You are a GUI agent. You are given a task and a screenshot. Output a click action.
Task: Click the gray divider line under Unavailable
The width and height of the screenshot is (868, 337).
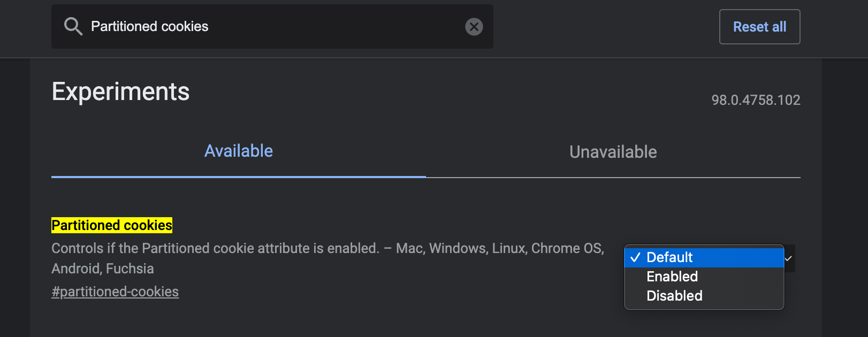(x=613, y=178)
